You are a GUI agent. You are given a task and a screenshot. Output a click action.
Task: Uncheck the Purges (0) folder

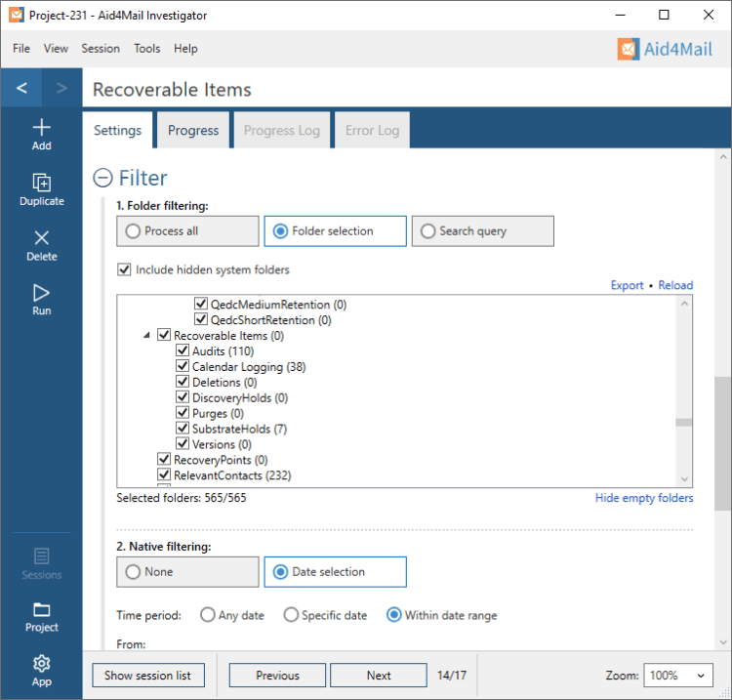183,413
